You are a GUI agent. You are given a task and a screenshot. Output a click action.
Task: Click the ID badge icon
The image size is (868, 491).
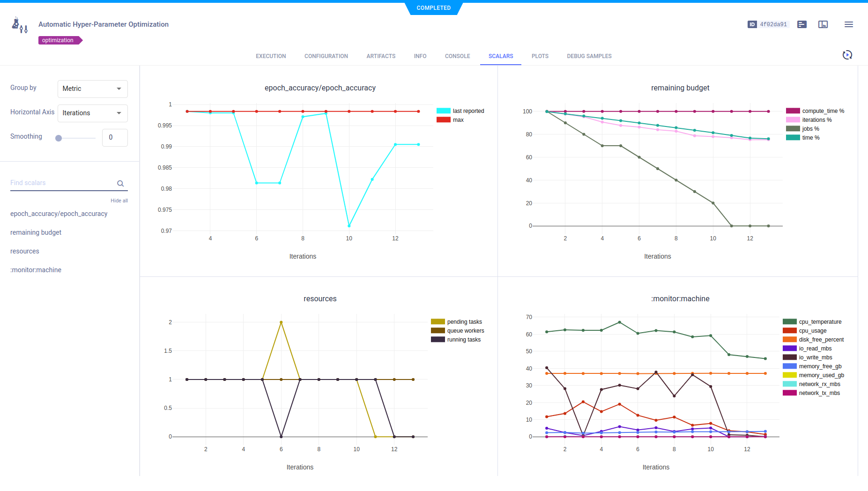pyautogui.click(x=752, y=24)
